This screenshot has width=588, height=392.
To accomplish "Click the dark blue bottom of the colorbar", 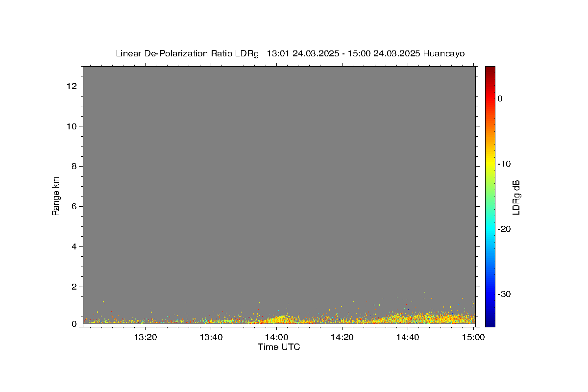I will click(490, 322).
